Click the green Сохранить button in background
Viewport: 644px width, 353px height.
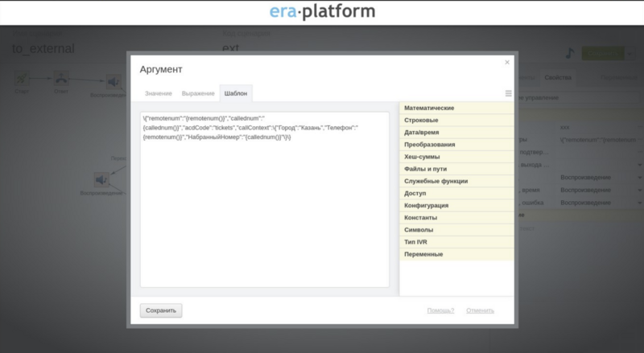(602, 53)
